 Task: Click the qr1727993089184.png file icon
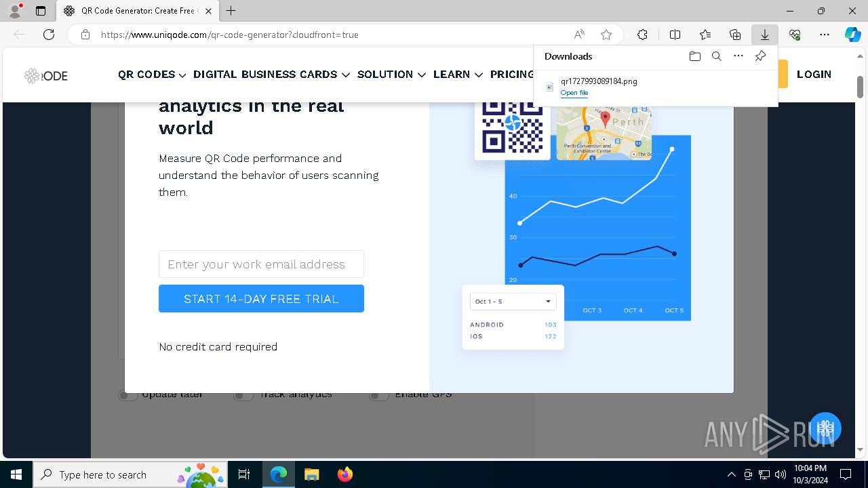[550, 87]
